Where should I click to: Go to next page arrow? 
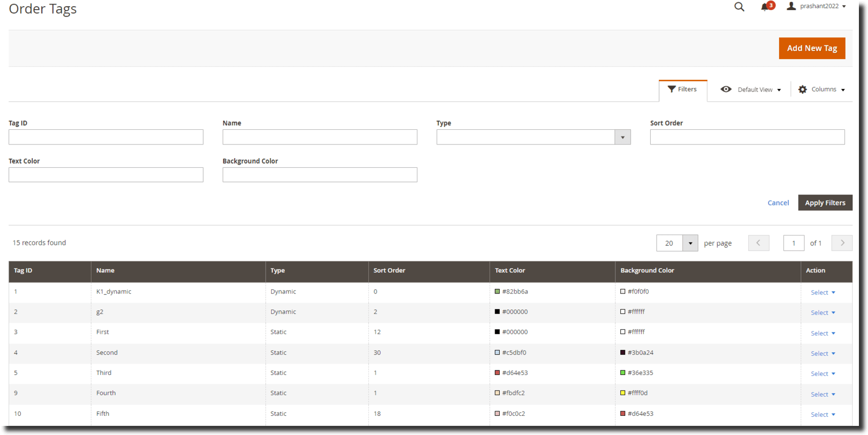pyautogui.click(x=842, y=243)
